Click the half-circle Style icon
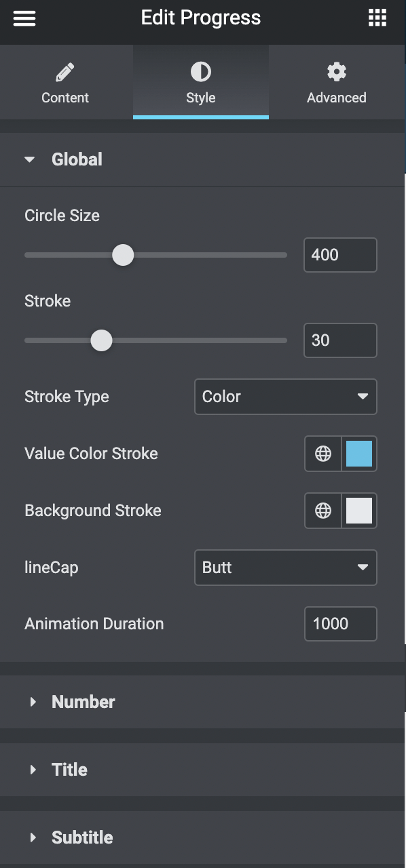Screen dimensions: 406x868 click(200, 70)
